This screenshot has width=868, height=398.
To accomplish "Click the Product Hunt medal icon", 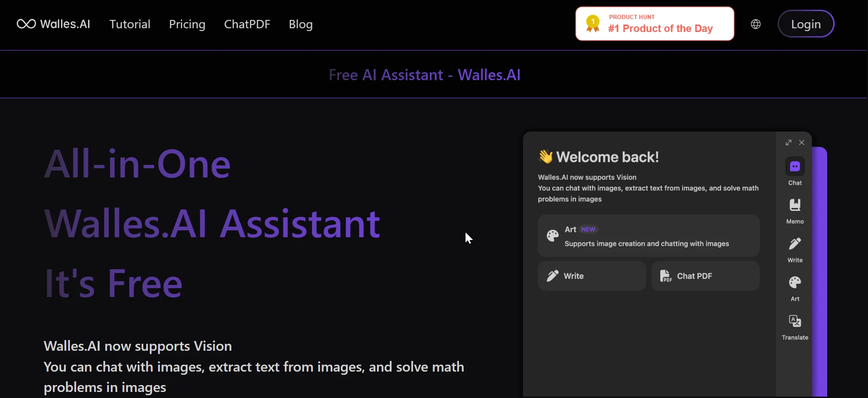I will click(x=593, y=24).
